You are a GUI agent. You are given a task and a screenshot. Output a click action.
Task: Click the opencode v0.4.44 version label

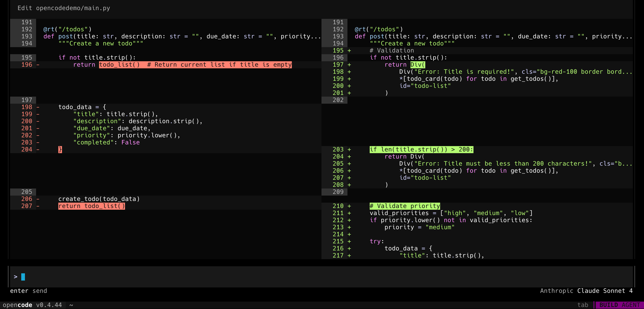coord(33,305)
